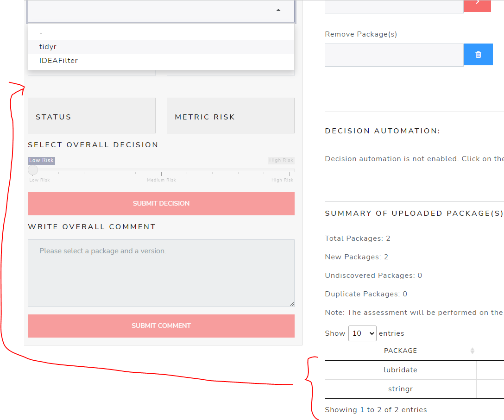Click the METRIC RISK panel
The height and width of the screenshot is (420, 504).
(x=230, y=115)
